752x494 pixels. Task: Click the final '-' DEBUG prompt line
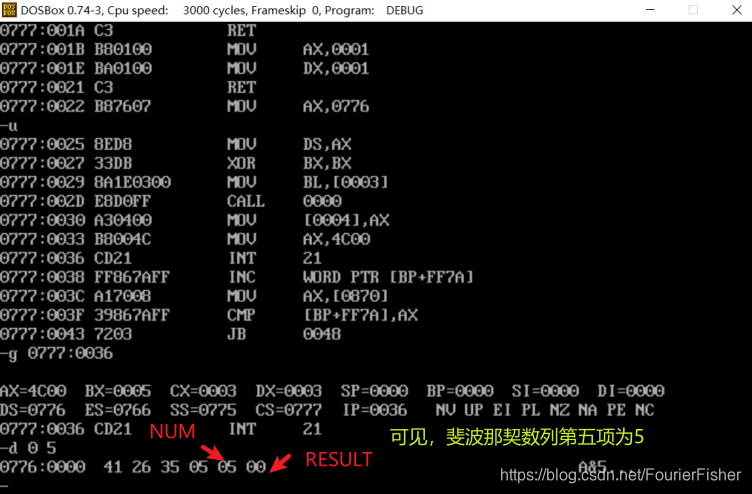pyautogui.click(x=4, y=487)
